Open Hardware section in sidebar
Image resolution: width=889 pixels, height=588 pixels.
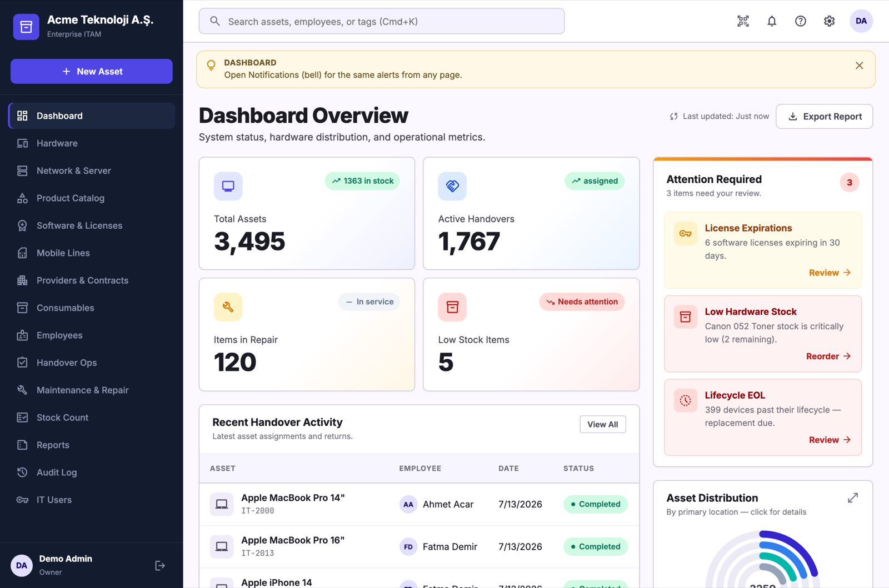pyautogui.click(x=92, y=143)
